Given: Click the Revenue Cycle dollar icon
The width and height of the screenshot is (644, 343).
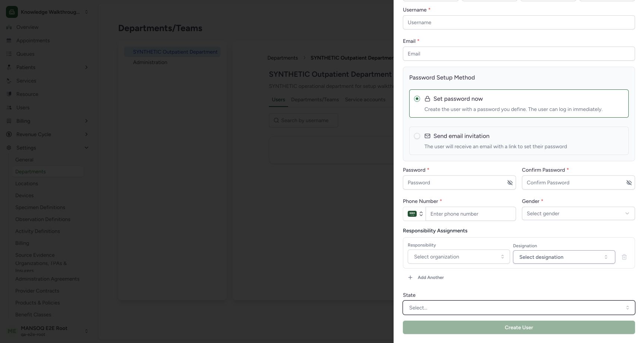Looking at the screenshot, I should point(9,134).
